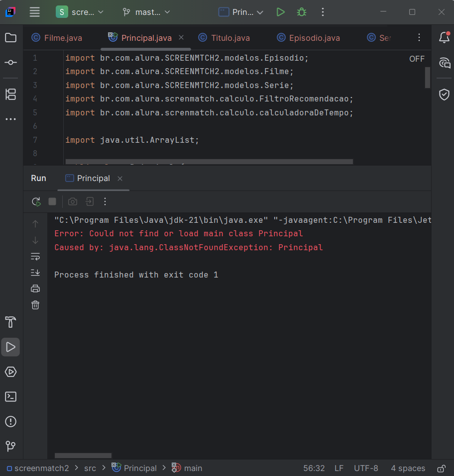This screenshot has height=476, width=454.
Task: Open the Principal run configuration dropdown
Action: (240, 12)
